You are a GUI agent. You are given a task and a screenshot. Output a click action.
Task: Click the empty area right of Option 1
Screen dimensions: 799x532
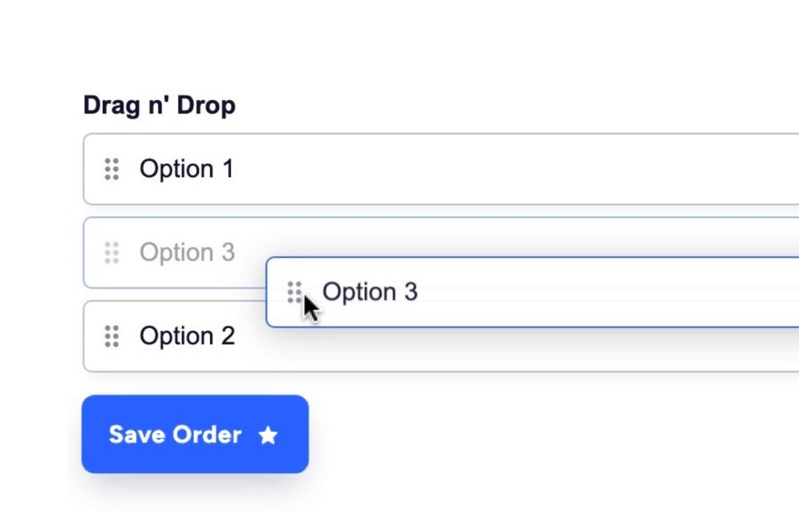pyautogui.click(x=511, y=169)
